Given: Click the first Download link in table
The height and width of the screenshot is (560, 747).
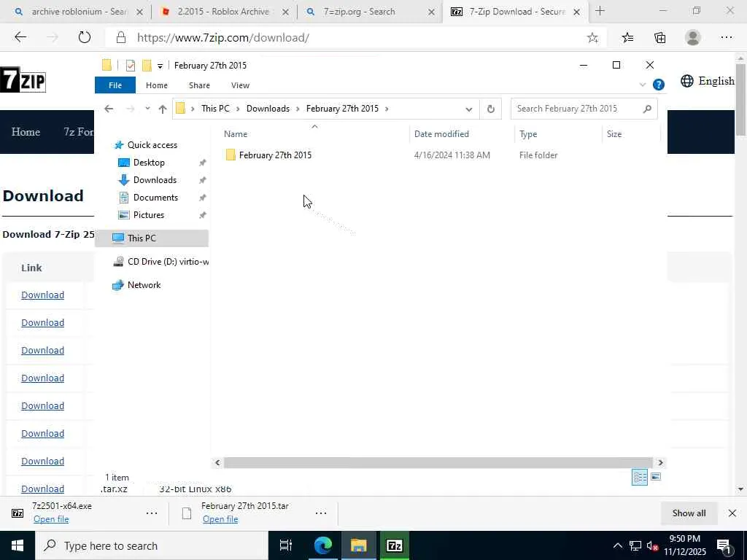Looking at the screenshot, I should click(x=42, y=295).
